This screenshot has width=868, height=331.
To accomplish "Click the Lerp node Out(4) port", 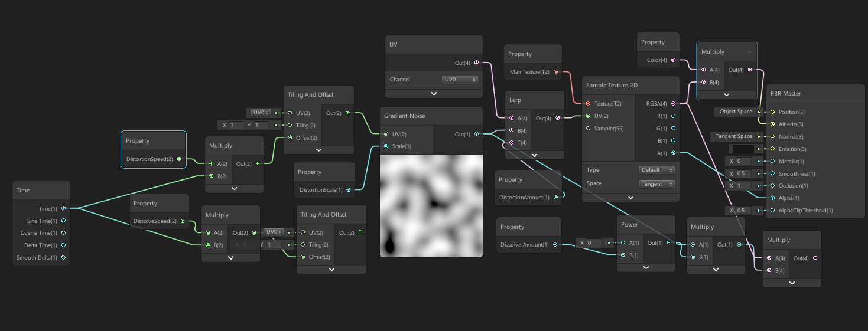I will point(556,118).
